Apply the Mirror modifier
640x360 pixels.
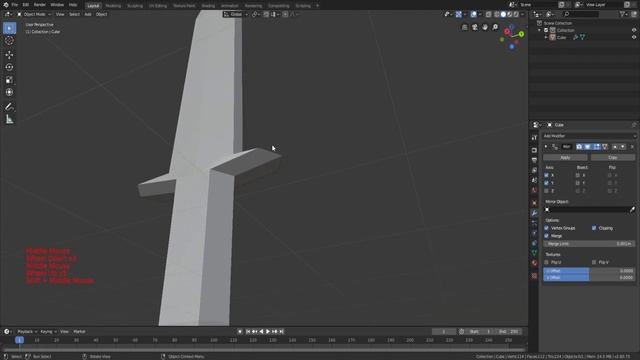tap(565, 158)
